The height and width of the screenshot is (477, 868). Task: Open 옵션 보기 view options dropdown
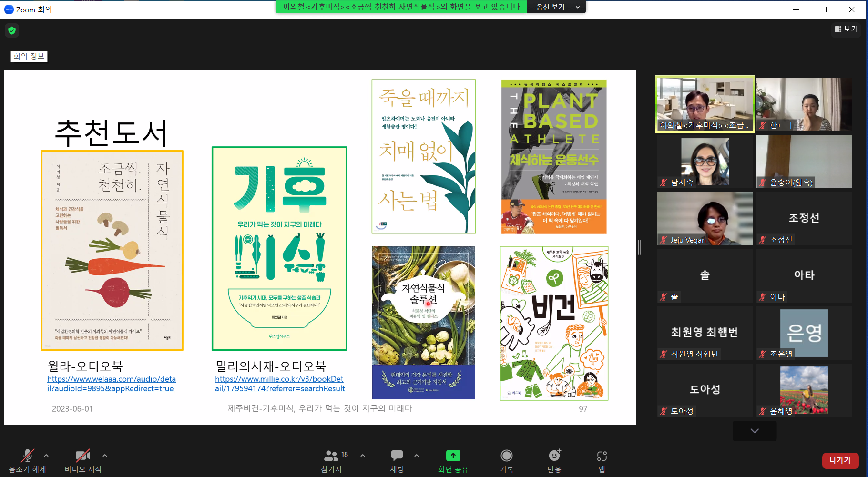coord(557,7)
